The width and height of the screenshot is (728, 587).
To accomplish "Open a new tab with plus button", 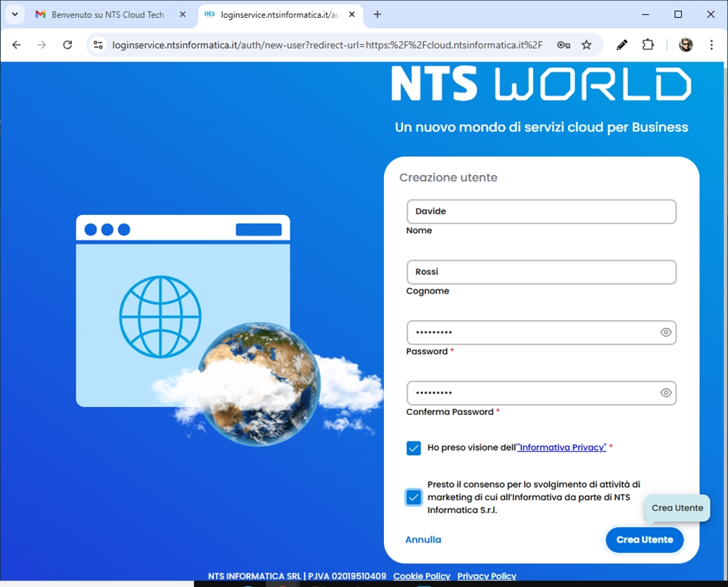I will (378, 14).
